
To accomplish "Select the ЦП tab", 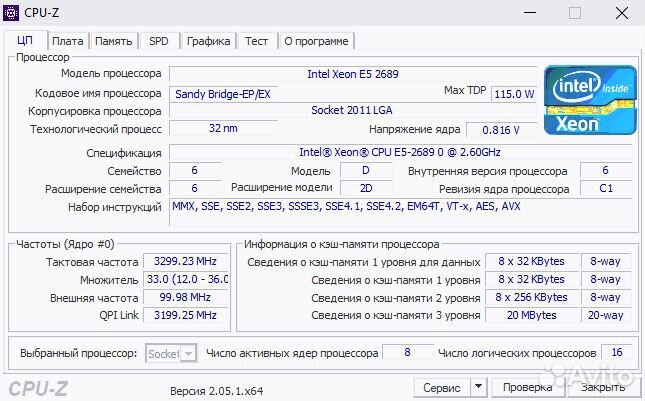I will [26, 41].
